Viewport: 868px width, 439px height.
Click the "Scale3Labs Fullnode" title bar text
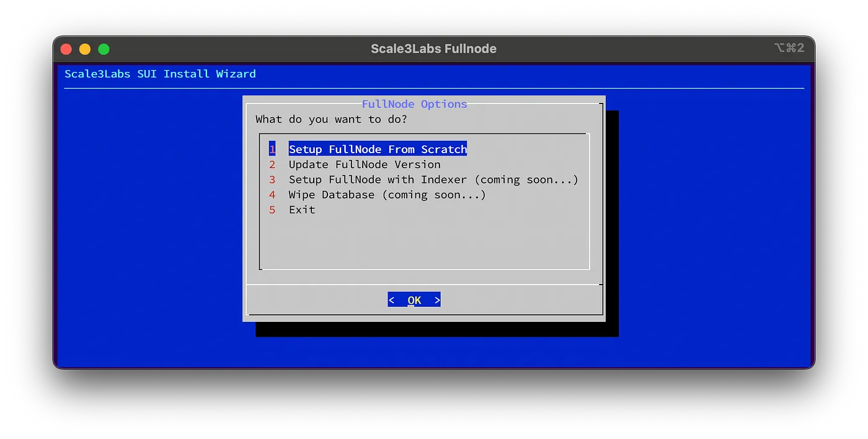(433, 48)
